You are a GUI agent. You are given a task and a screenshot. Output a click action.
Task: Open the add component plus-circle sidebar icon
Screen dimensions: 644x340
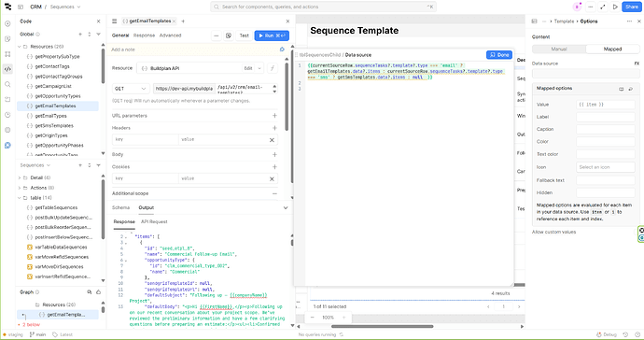coord(7,23)
